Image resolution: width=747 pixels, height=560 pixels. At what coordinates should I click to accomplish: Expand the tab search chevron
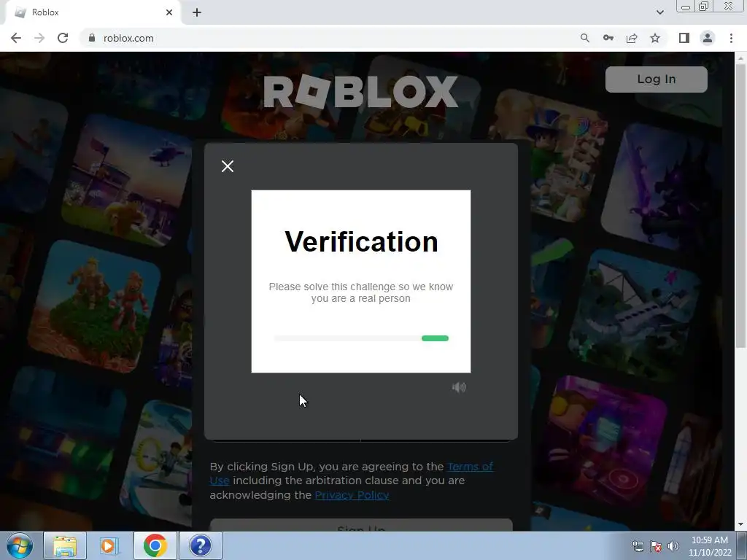click(659, 12)
